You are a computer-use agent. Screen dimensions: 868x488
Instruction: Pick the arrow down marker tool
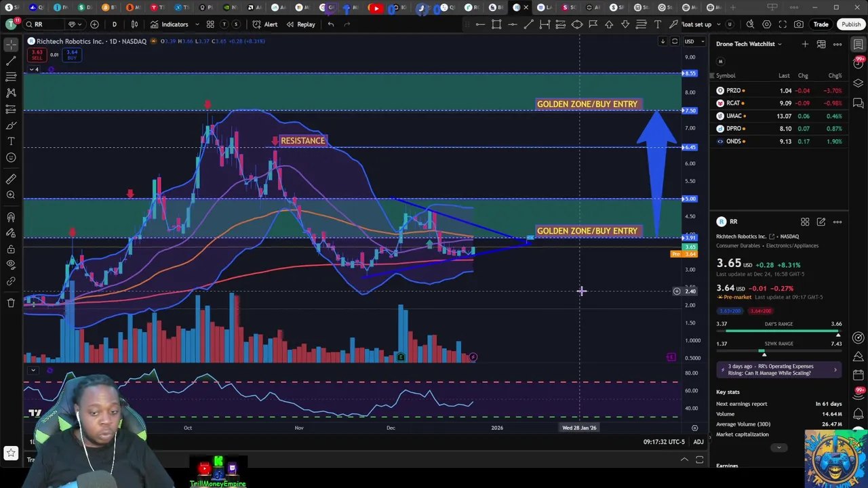click(625, 24)
